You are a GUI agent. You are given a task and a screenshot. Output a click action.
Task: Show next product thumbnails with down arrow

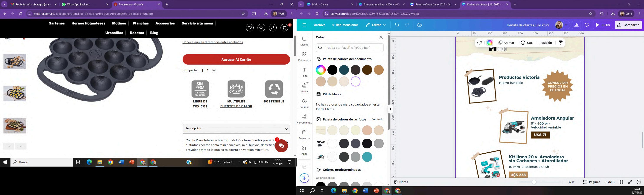point(21,146)
